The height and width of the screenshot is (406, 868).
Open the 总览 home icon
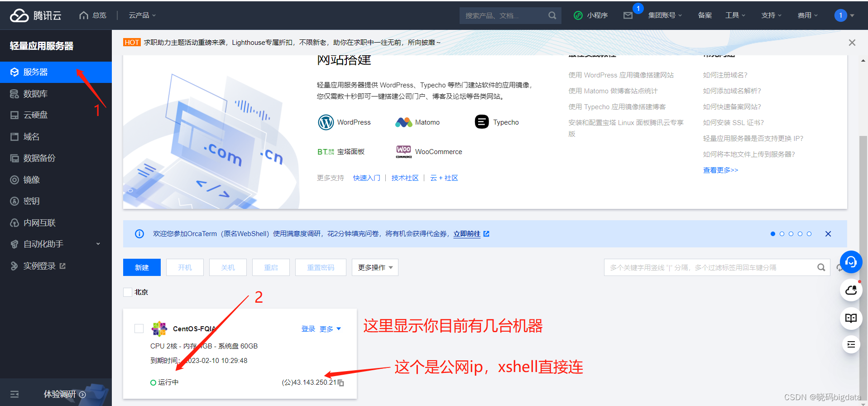click(x=83, y=15)
